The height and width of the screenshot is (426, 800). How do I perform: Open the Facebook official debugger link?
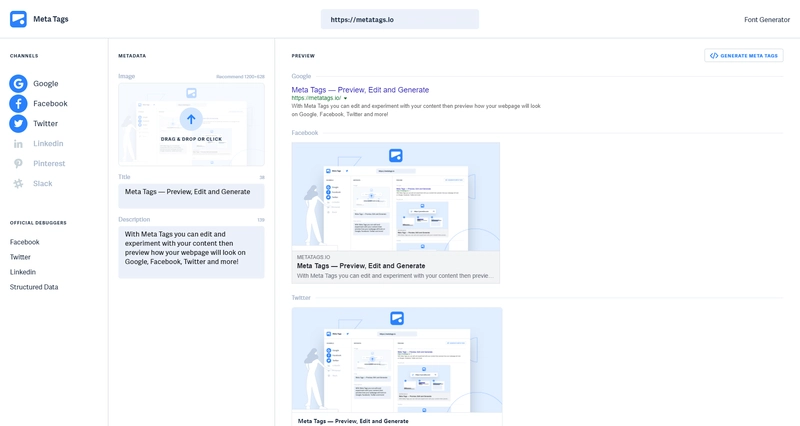click(24, 242)
